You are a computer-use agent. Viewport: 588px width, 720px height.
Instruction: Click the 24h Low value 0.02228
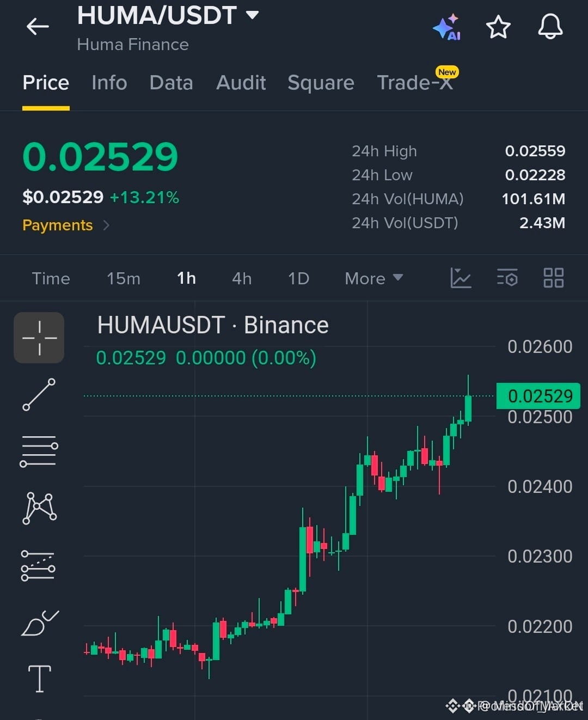pos(535,175)
